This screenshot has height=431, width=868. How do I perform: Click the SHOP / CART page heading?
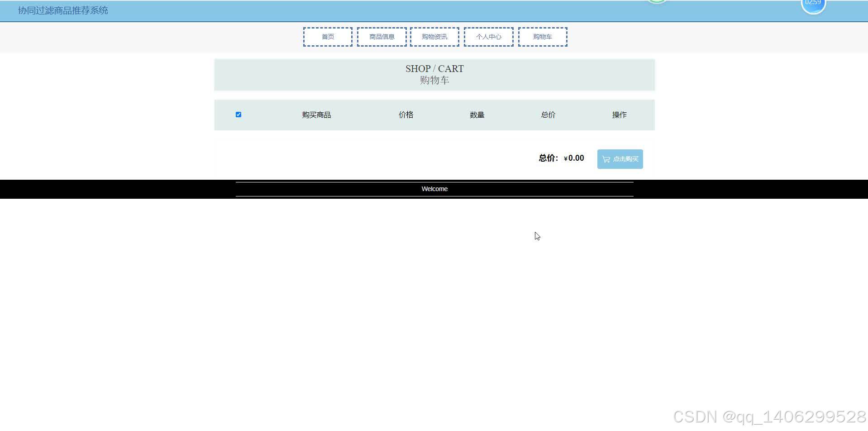pyautogui.click(x=434, y=68)
